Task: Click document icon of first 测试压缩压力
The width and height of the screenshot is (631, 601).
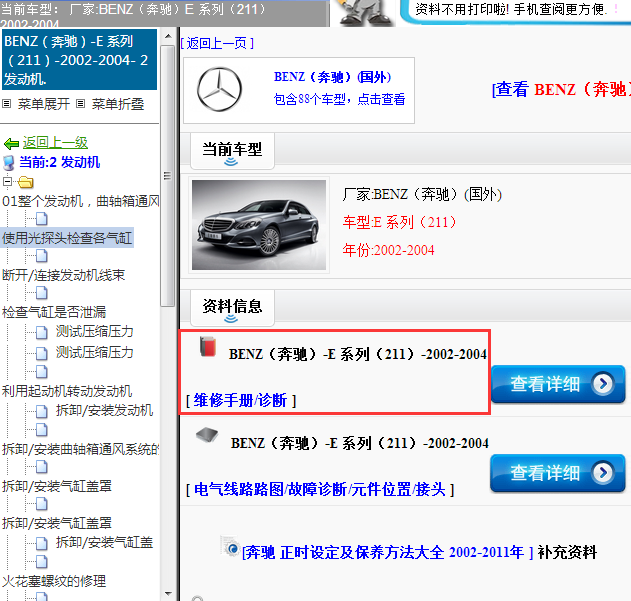Action: pos(41,333)
